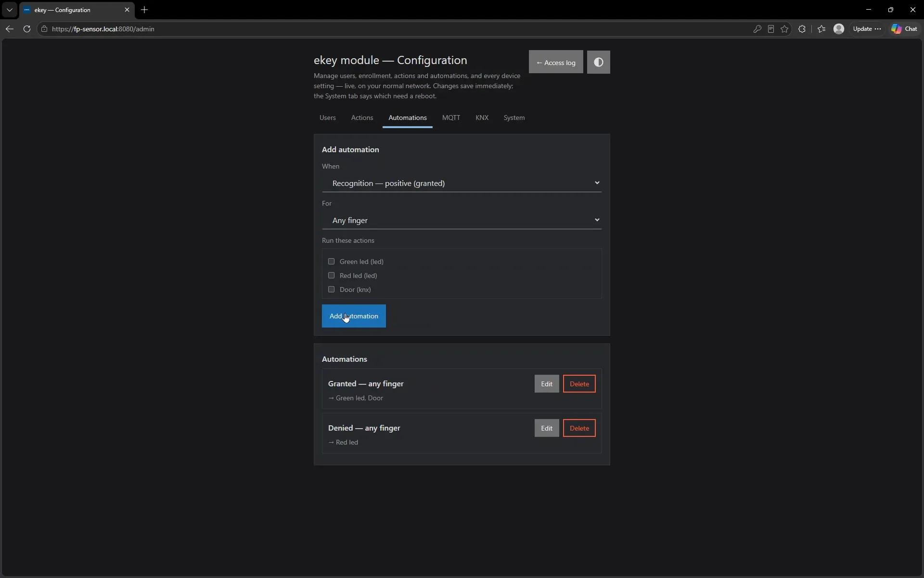924x578 pixels.
Task: Open the favorites list icon
Action: click(821, 29)
